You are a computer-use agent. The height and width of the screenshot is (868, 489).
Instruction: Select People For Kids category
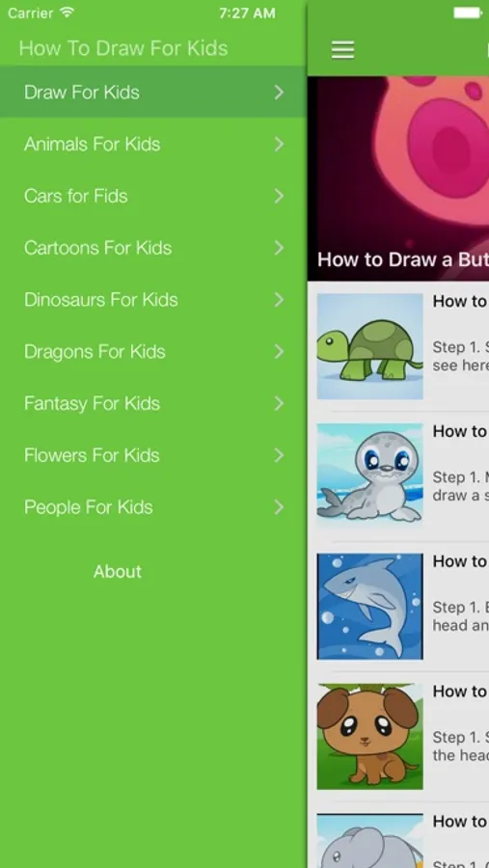(x=152, y=507)
